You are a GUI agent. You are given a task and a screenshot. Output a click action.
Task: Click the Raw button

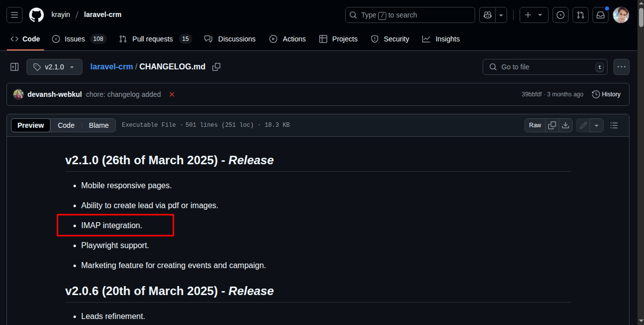[535, 125]
